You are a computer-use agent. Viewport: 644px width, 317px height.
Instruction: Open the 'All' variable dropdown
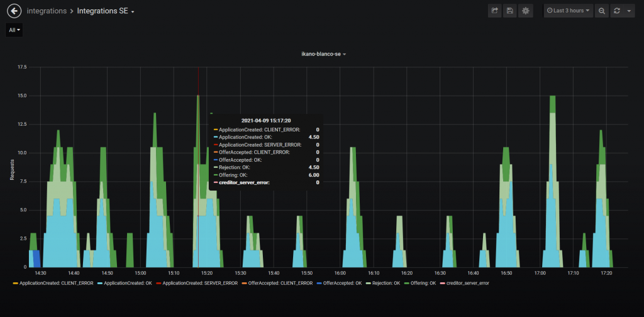[x=14, y=30]
